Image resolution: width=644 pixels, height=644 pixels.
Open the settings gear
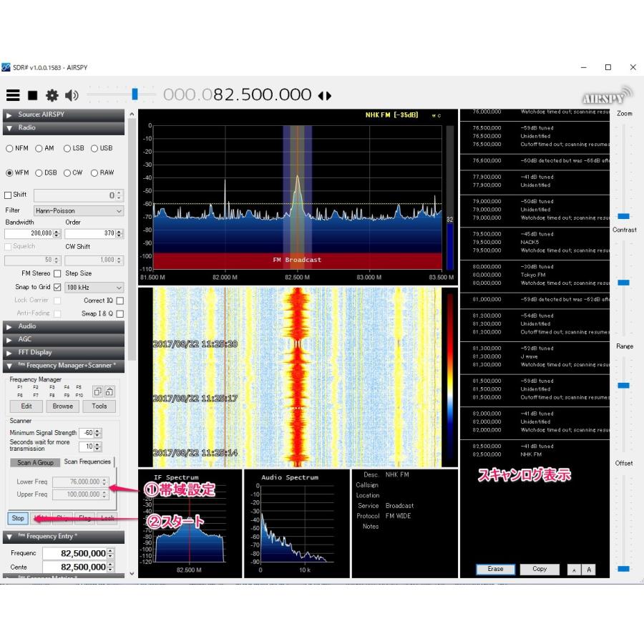click(x=51, y=95)
